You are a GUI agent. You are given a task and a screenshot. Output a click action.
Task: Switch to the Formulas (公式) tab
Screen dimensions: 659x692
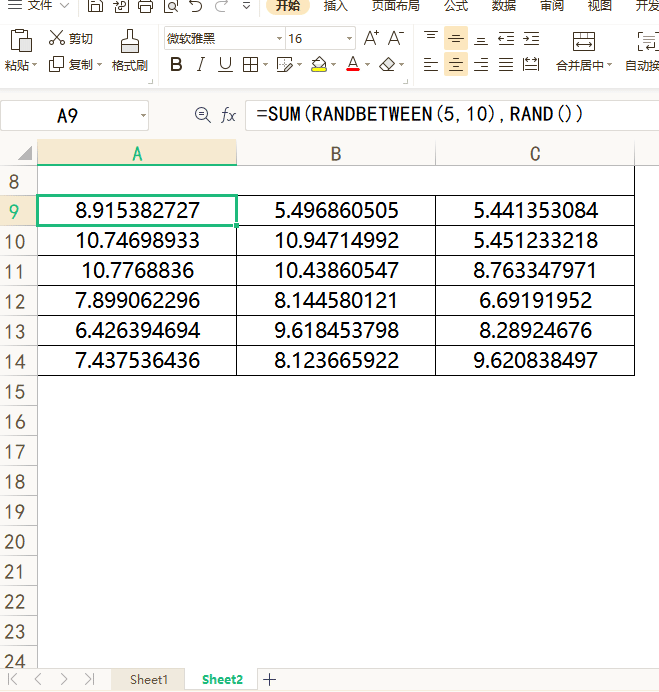pyautogui.click(x=456, y=6)
